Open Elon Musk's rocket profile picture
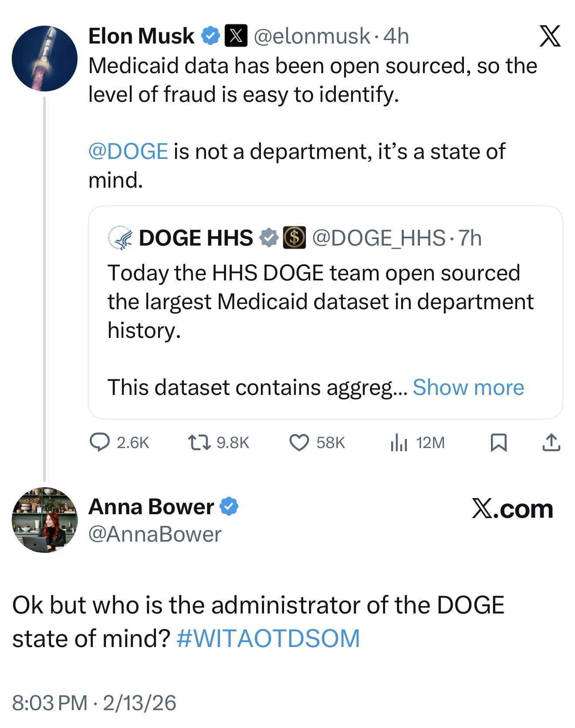Image resolution: width=575 pixels, height=728 pixels. (x=44, y=58)
